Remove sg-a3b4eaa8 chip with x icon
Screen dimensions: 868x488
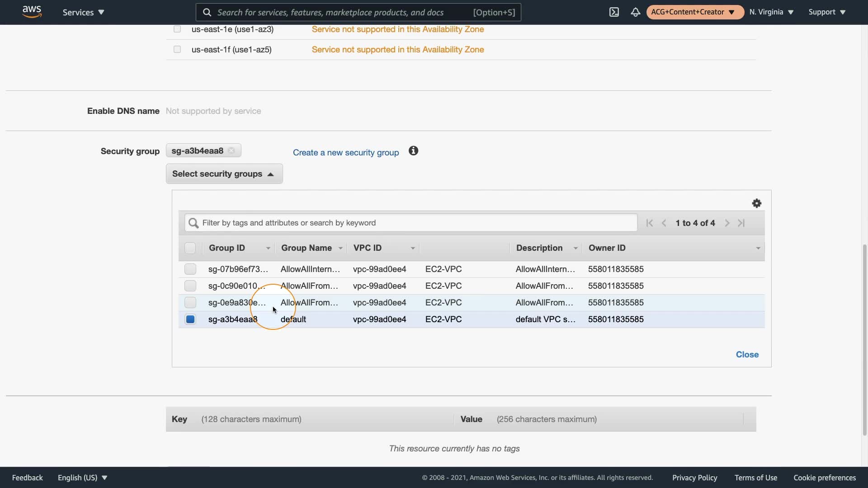tap(231, 151)
